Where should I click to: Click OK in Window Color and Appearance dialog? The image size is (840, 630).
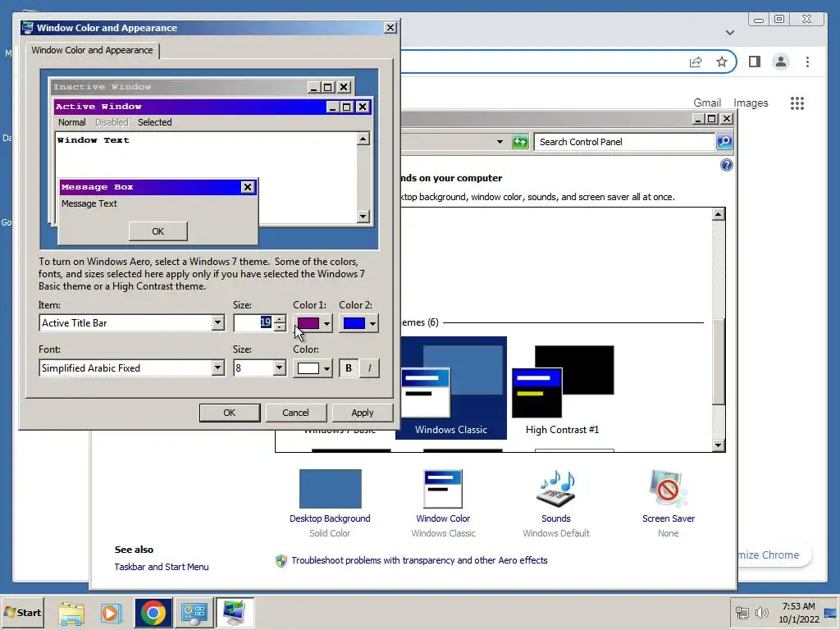[230, 413]
